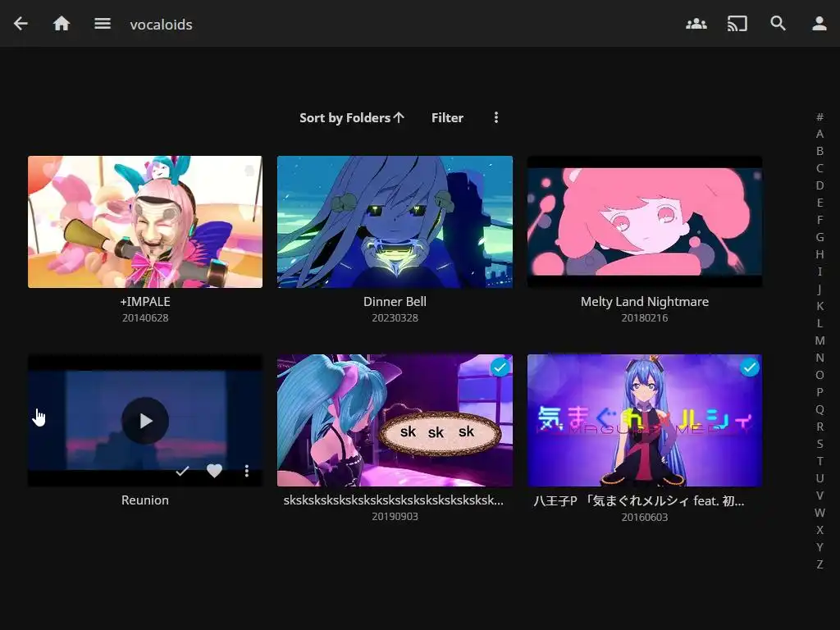Jump to letter T in alphabet picker
The height and width of the screenshot is (630, 840).
819,461
